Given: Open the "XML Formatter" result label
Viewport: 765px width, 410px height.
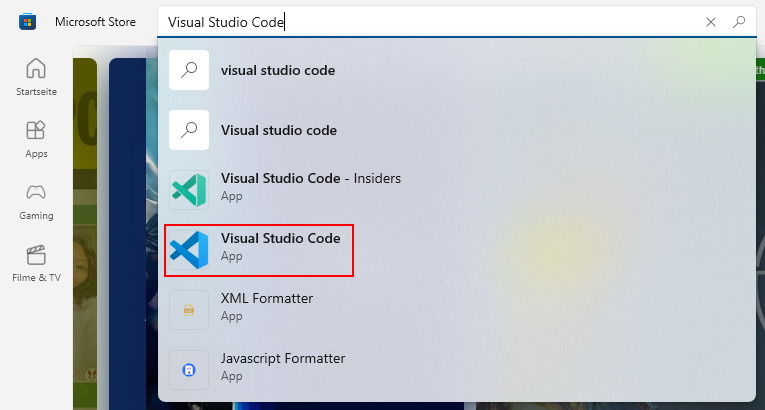Looking at the screenshot, I should tap(267, 298).
